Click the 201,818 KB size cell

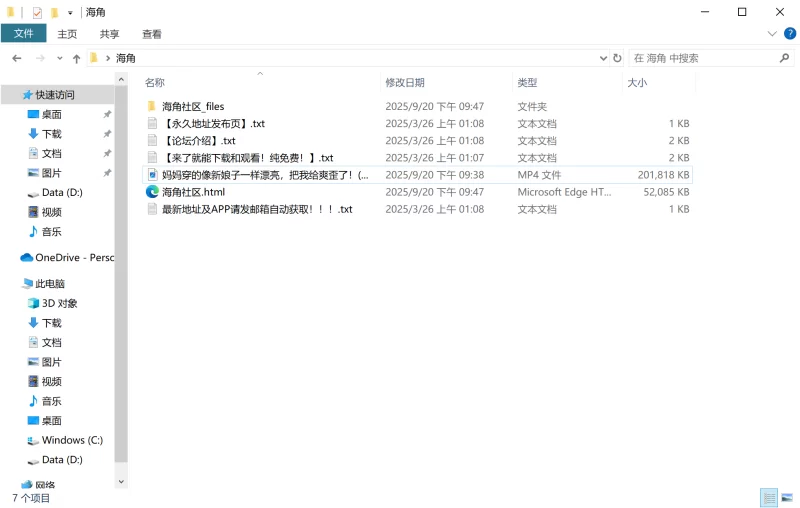tap(663, 175)
